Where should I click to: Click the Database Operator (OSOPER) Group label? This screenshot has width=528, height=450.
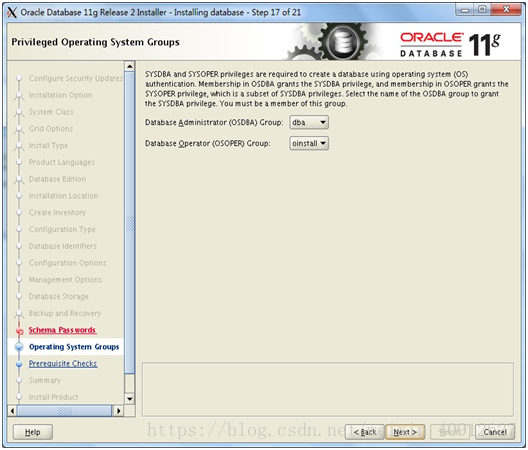tap(208, 144)
